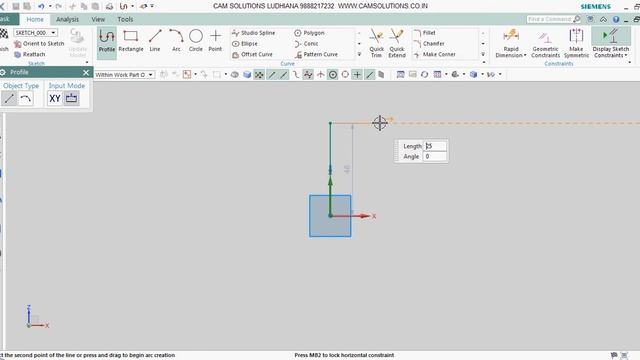Select the Line tool

click(155, 41)
